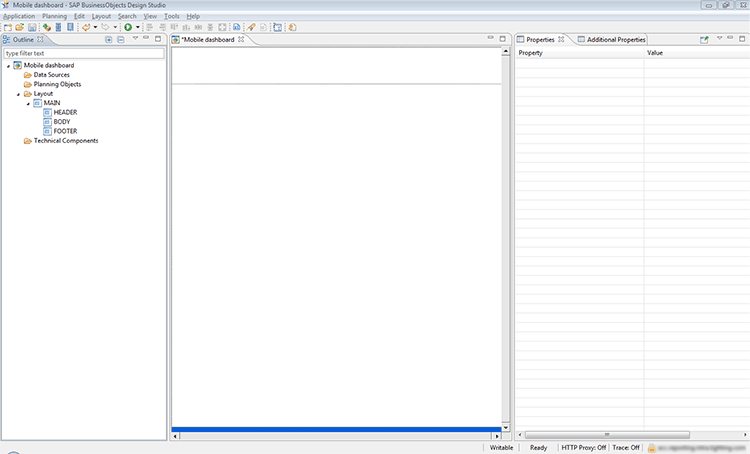Open the Properties panel view menu triangle
The height and width of the screenshot is (454, 750).
point(719,38)
